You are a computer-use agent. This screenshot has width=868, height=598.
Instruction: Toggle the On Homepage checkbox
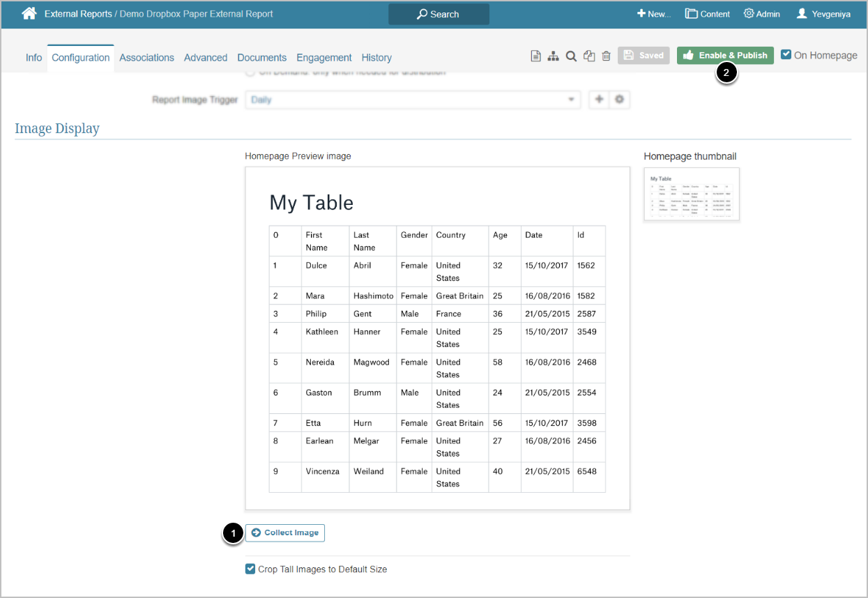[x=786, y=54]
